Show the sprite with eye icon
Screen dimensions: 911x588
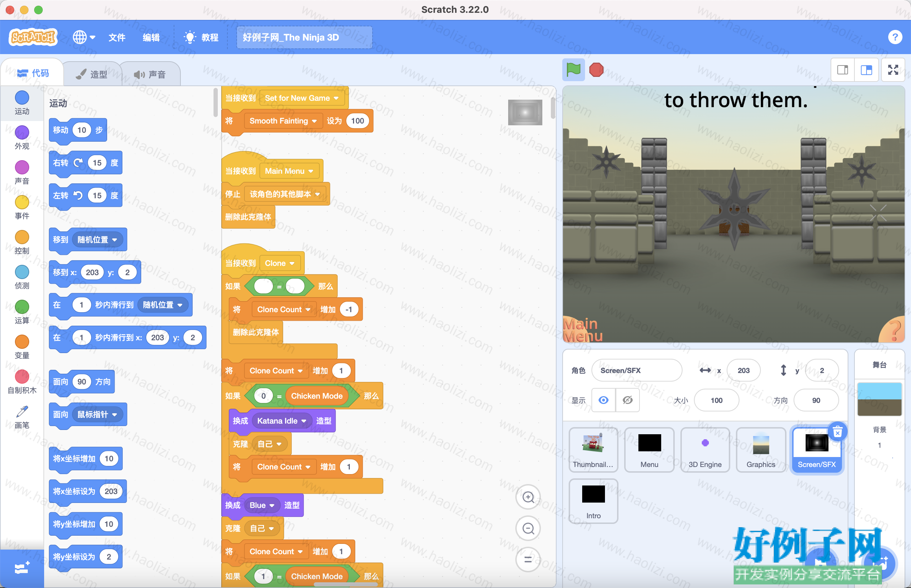(x=604, y=400)
